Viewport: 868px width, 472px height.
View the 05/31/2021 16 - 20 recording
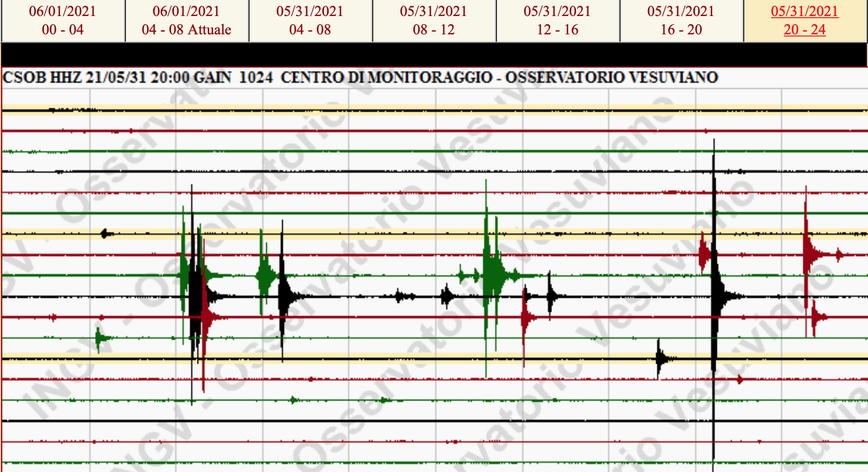point(681,21)
